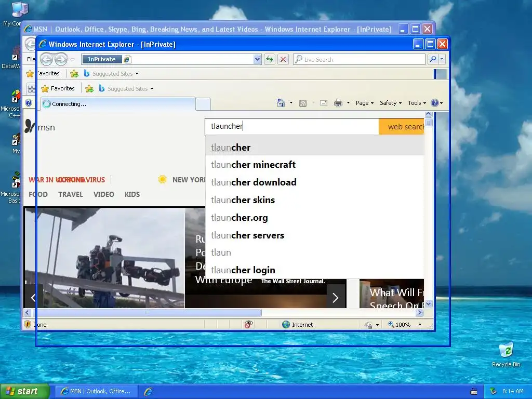Click the MSN search box containing tlauncher
The width and height of the screenshot is (532, 399).
point(292,127)
